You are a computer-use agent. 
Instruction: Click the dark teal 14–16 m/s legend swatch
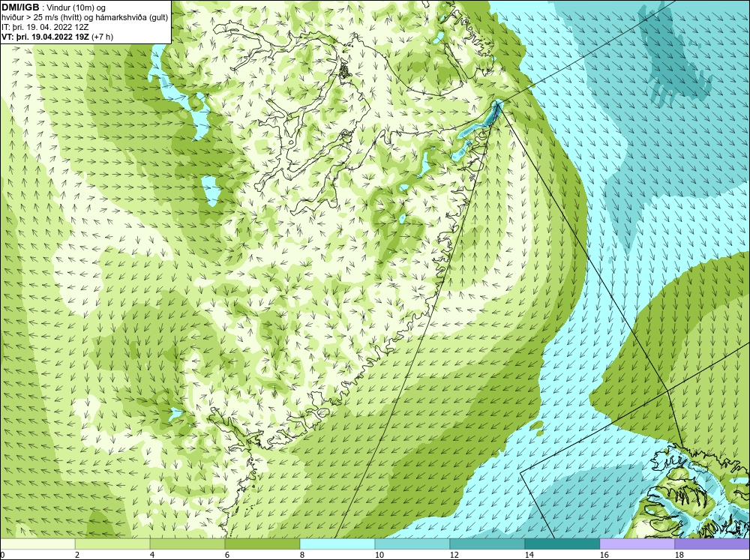pyautogui.click(x=562, y=544)
